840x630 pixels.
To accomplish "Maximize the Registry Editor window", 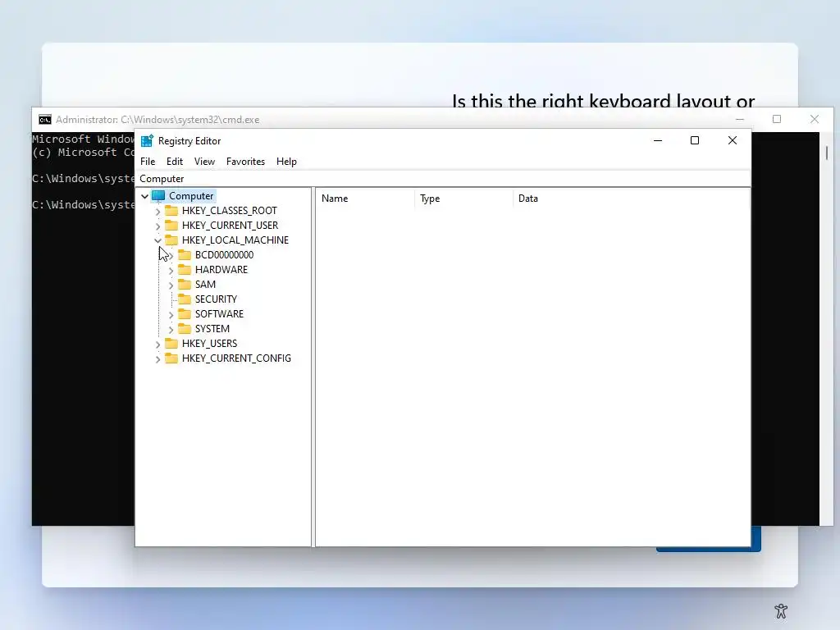I will pos(695,140).
